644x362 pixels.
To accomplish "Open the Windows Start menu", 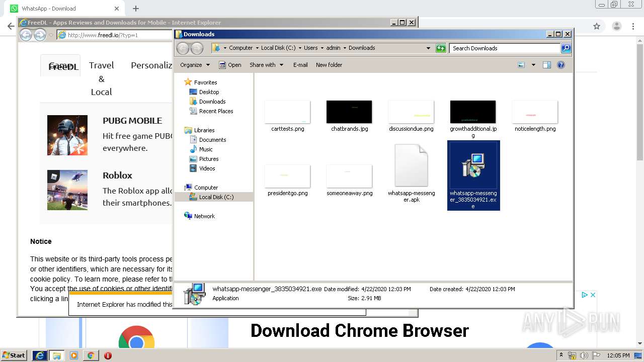I will (x=14, y=355).
